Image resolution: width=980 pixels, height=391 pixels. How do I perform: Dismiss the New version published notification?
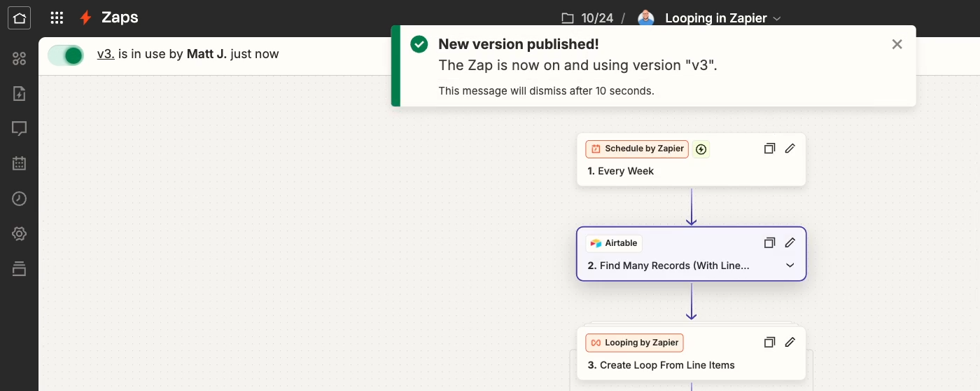(x=897, y=44)
